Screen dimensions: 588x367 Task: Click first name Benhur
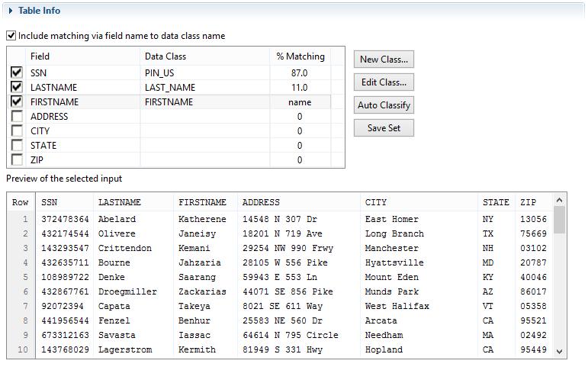[x=194, y=320]
